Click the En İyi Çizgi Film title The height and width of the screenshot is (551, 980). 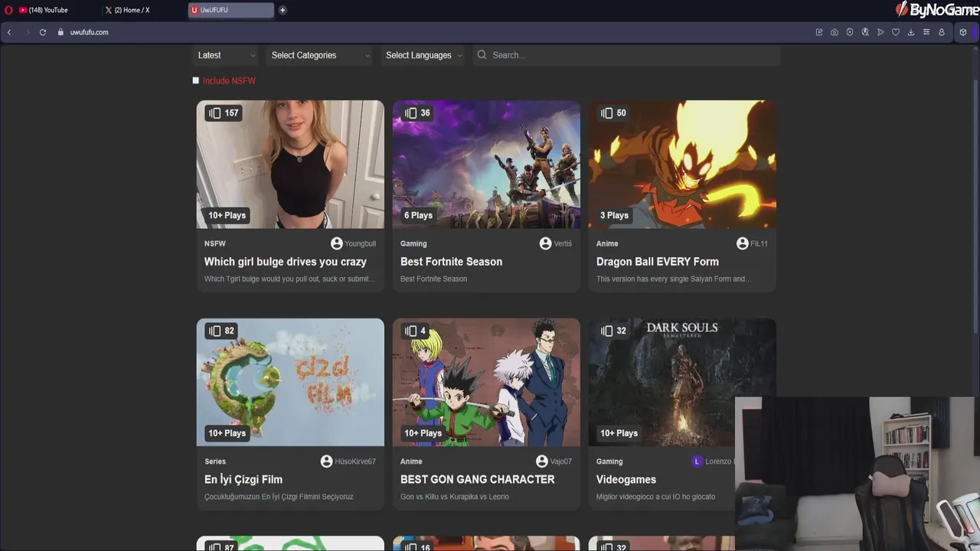pos(243,479)
